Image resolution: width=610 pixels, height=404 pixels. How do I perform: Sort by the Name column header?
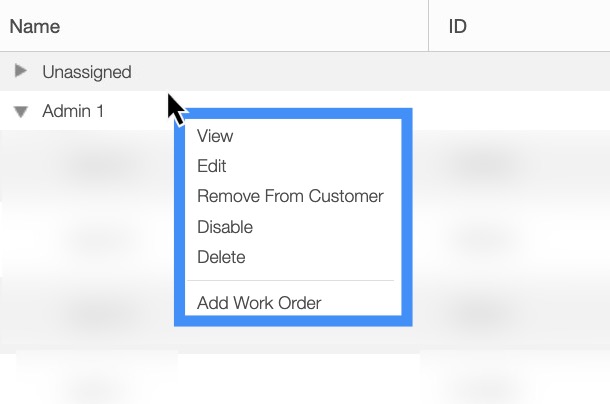click(x=35, y=26)
